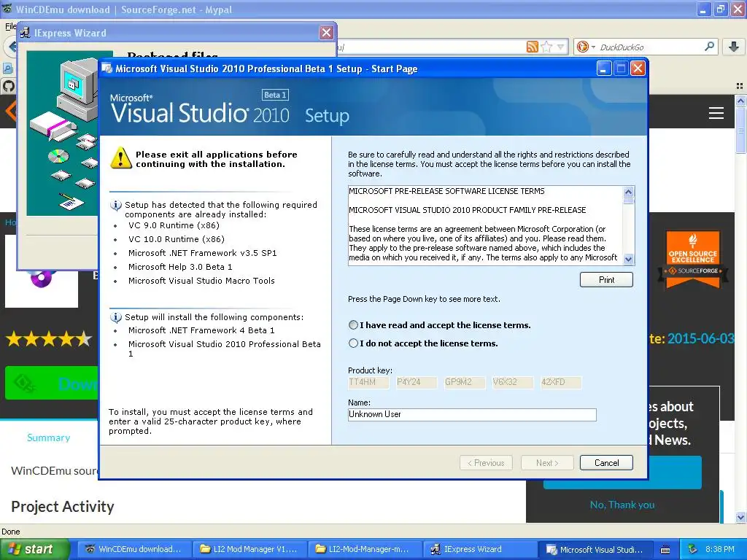
Task: Click 'VC 9.0 Runtime (x86)' list entry
Action: coord(174,226)
